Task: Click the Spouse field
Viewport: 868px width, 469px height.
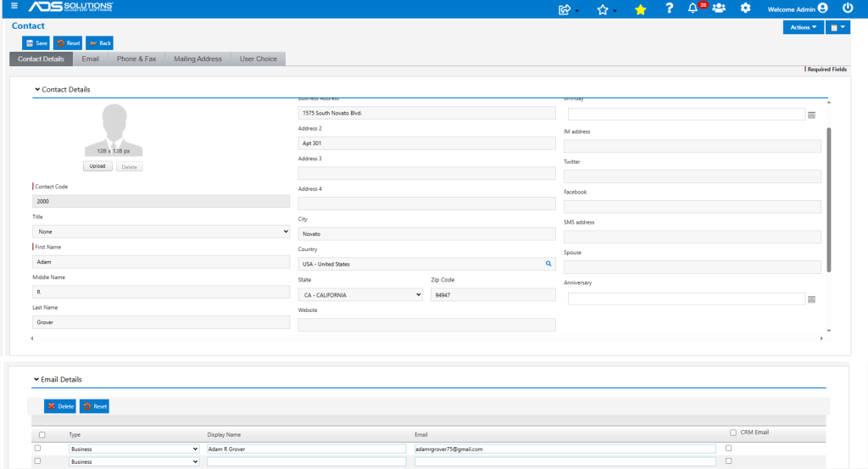Action: pos(693,267)
